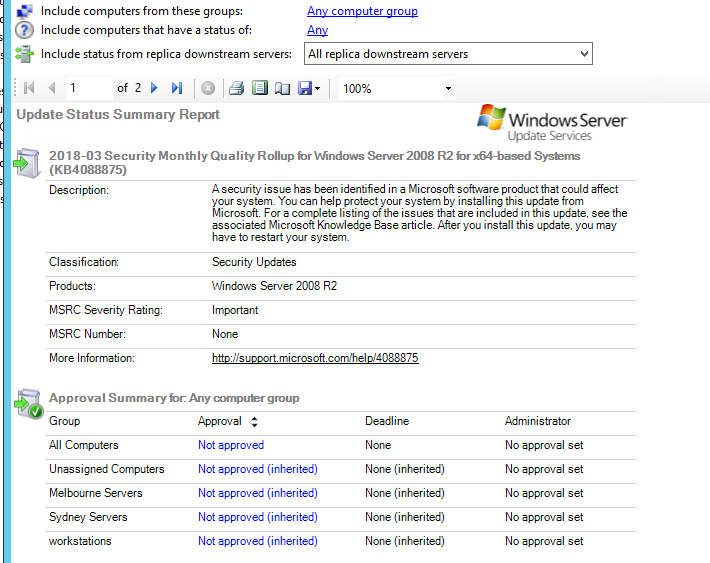710x563 pixels.
Task: Click update icon beside KB4088875 title
Action: click(26, 163)
